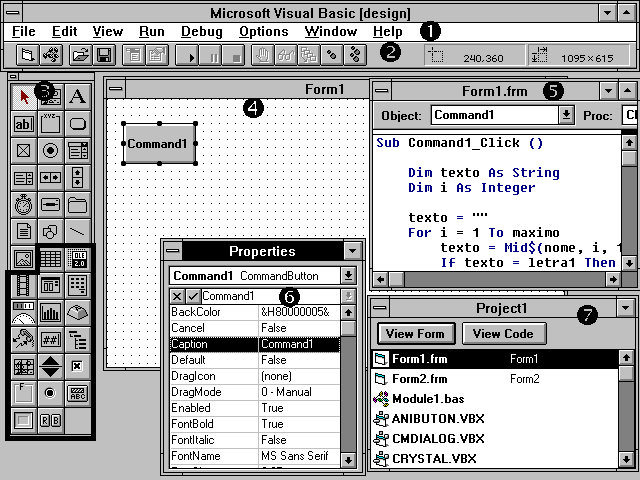This screenshot has height=480, width=640.
Task: Click the View Code button
Action: coord(504,333)
